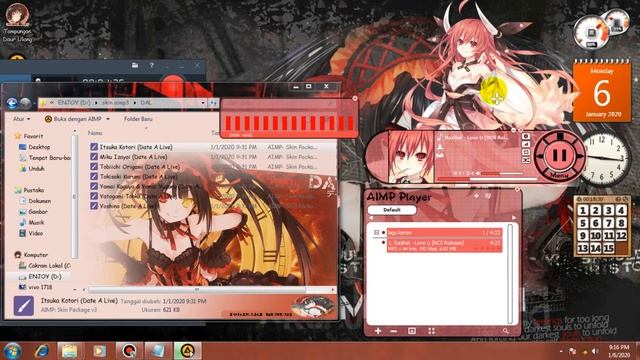The height and width of the screenshot is (360, 640).
Task: Click the square icon on the playlist bottom bar
Action: pos(412,331)
